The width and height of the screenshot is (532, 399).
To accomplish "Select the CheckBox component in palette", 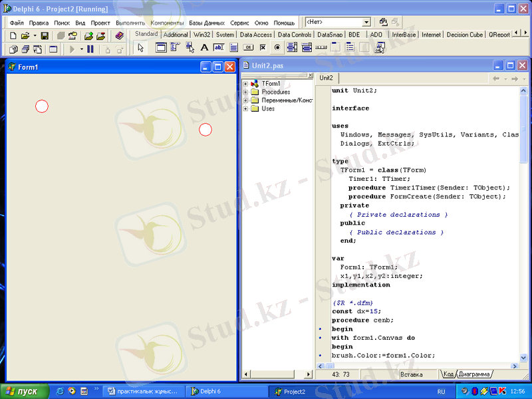I will coord(263,48).
